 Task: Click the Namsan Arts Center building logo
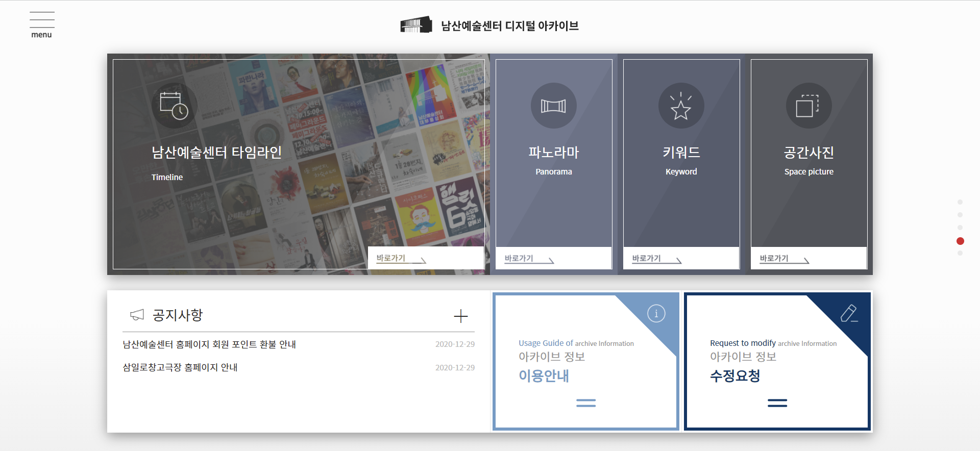(415, 25)
